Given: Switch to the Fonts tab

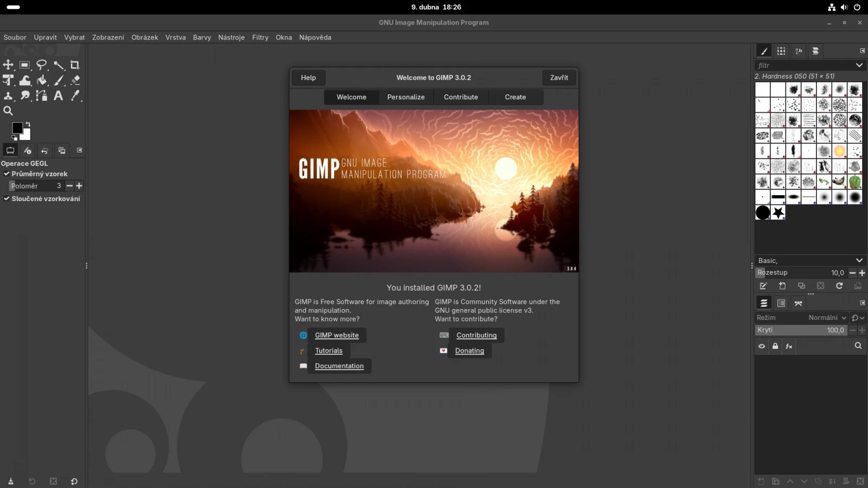Looking at the screenshot, I should coord(799,51).
